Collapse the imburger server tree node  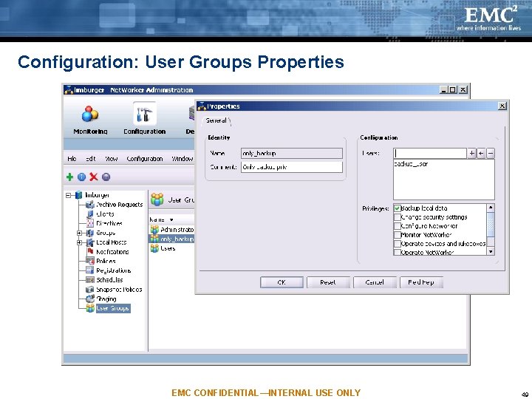click(68, 195)
